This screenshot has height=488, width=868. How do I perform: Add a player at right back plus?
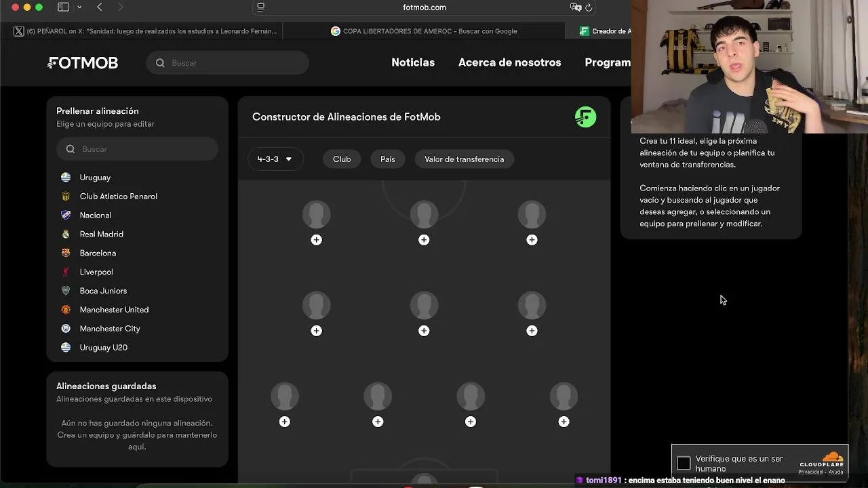point(564,422)
